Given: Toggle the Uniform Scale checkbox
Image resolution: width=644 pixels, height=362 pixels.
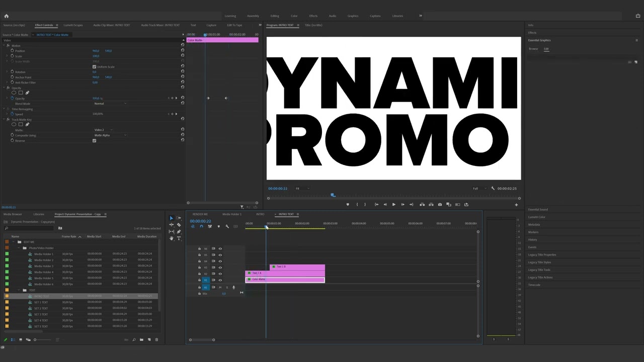Looking at the screenshot, I should click(x=94, y=67).
